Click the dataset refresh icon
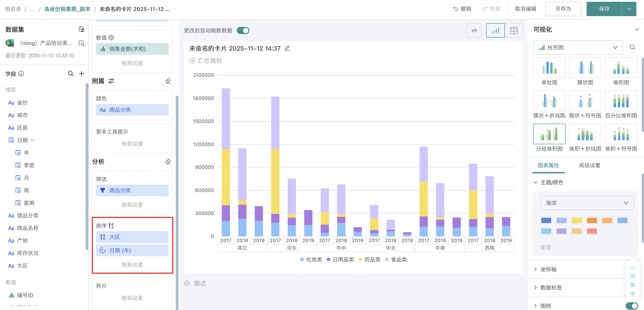 coord(81,29)
